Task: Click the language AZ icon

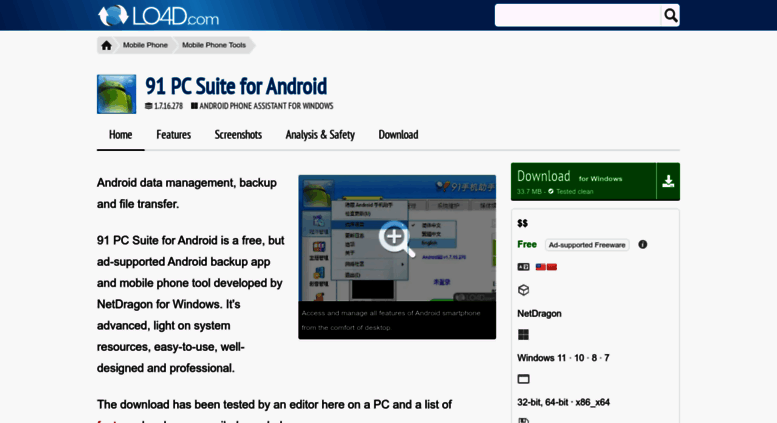Action: (523, 267)
